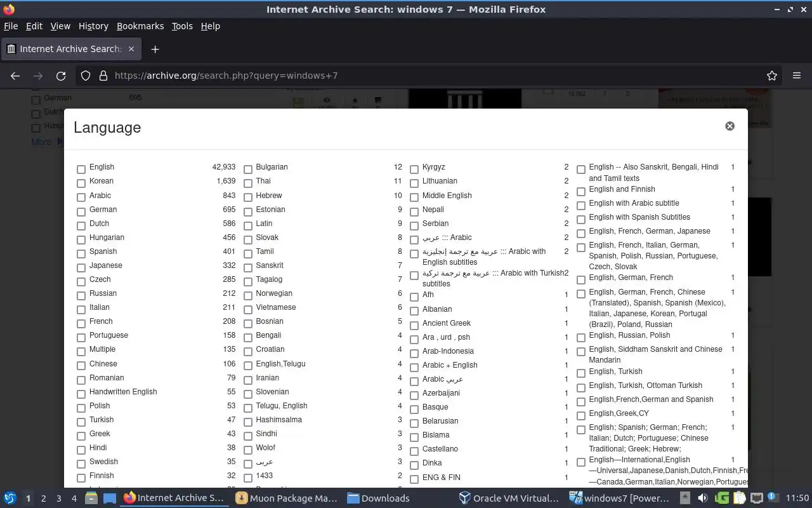
Task: Open the Help menu
Action: 210,26
